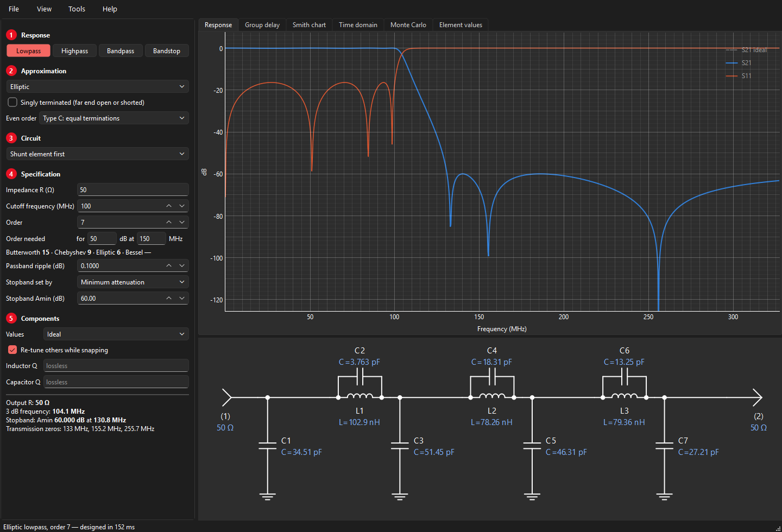Screen dimensions: 782x532
Task: Click the Impedance R input field
Action: coord(133,189)
